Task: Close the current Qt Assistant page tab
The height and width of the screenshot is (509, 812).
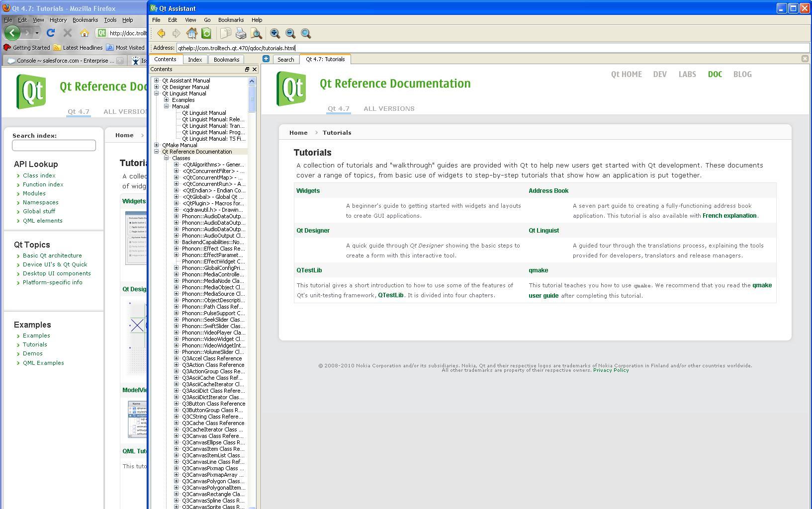Action: (x=805, y=59)
